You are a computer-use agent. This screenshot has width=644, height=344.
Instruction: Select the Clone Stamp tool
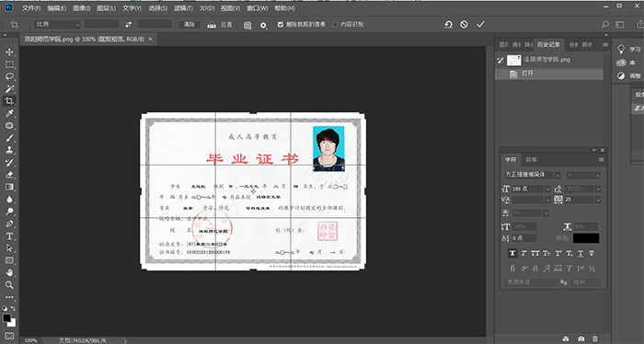9,150
